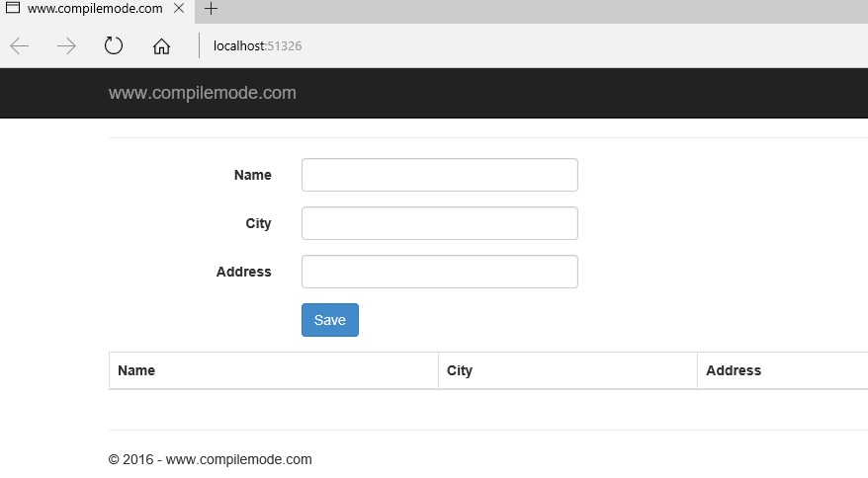This screenshot has width=868, height=478.
Task: Open the browser home page icon
Action: click(161, 46)
